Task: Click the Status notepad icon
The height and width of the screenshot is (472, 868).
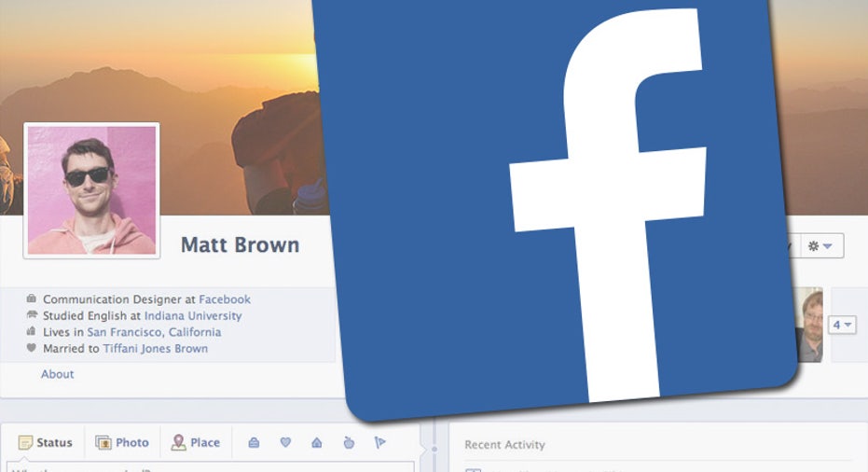Action: pyautogui.click(x=25, y=442)
